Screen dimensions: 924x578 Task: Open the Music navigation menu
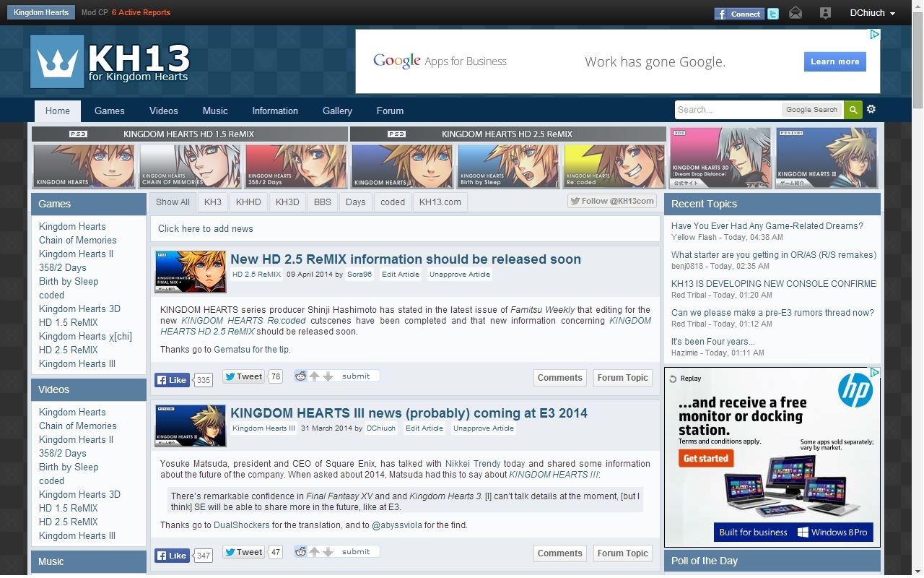pyautogui.click(x=215, y=111)
